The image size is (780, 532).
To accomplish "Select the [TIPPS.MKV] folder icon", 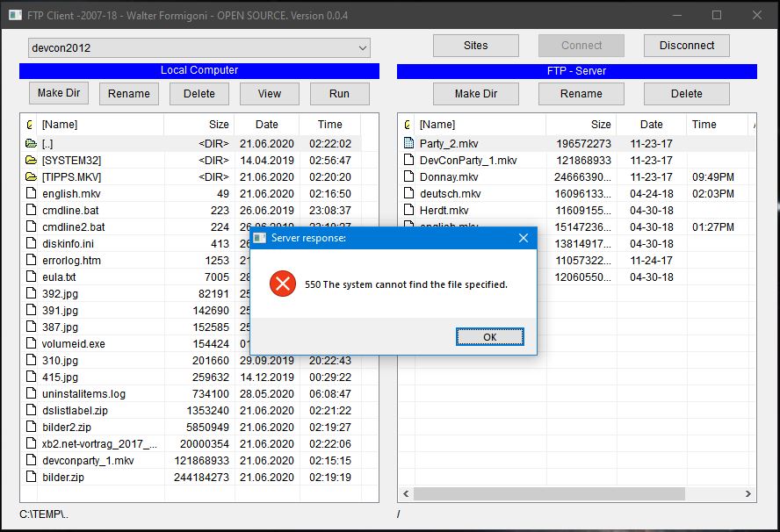I will click(31, 177).
